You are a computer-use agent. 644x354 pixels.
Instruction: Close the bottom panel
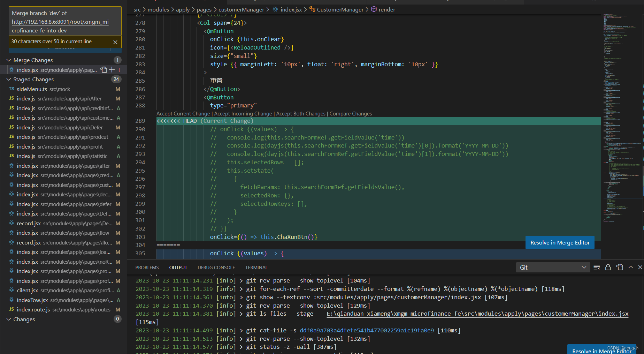[640, 267]
